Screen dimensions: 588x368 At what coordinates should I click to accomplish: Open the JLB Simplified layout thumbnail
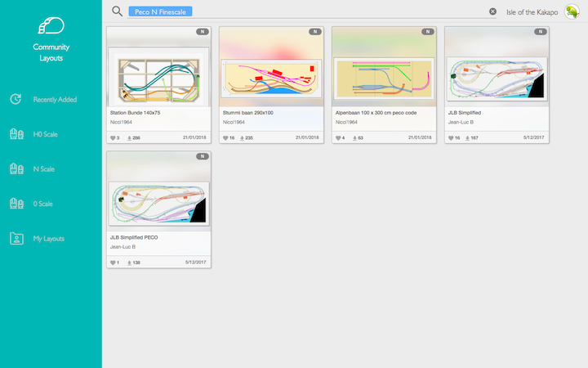496,75
